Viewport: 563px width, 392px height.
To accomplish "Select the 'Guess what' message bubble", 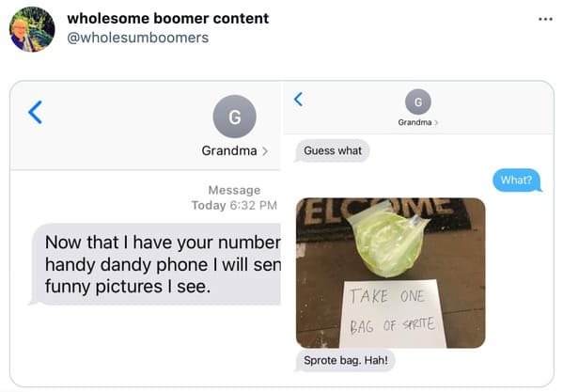I will (332, 150).
